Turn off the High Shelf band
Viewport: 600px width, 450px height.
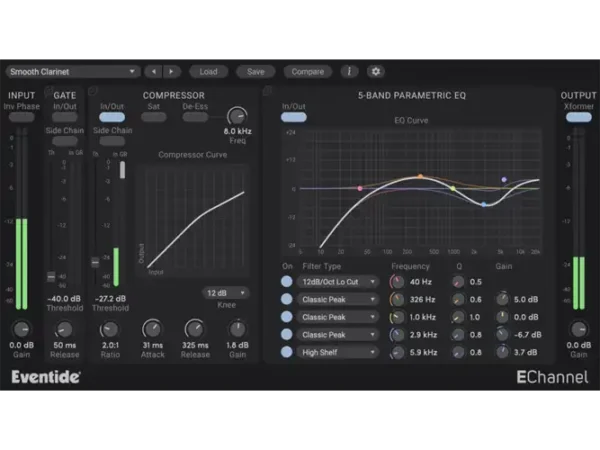(x=287, y=352)
